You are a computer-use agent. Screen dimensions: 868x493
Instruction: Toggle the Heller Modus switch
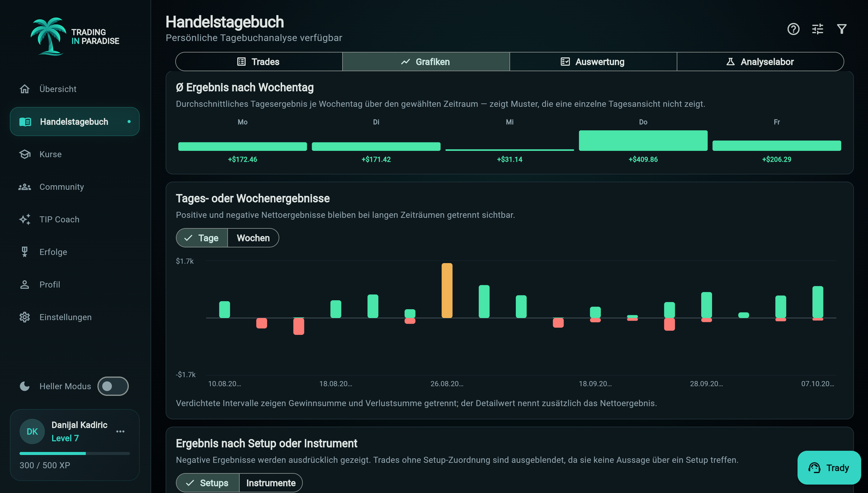pyautogui.click(x=113, y=386)
